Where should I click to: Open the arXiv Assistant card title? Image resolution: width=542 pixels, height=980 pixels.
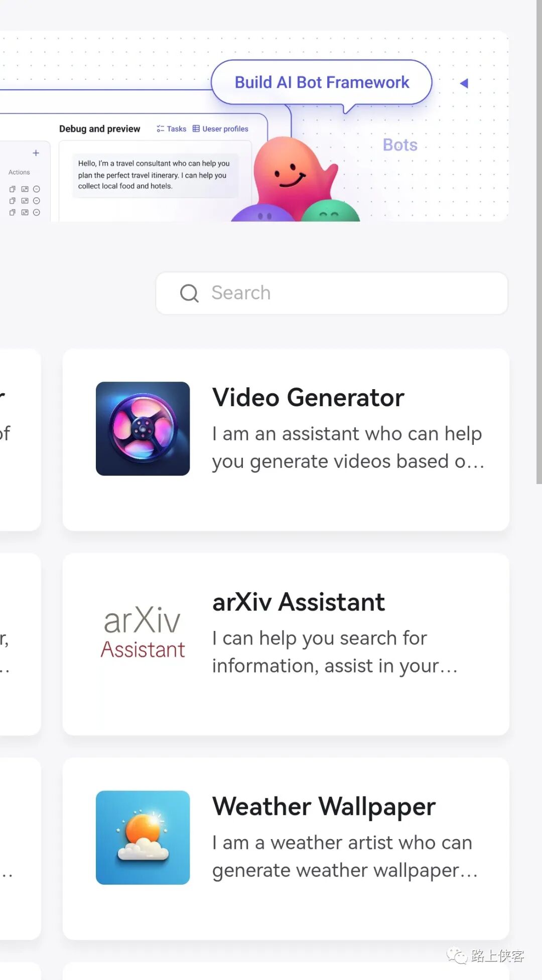(x=299, y=602)
